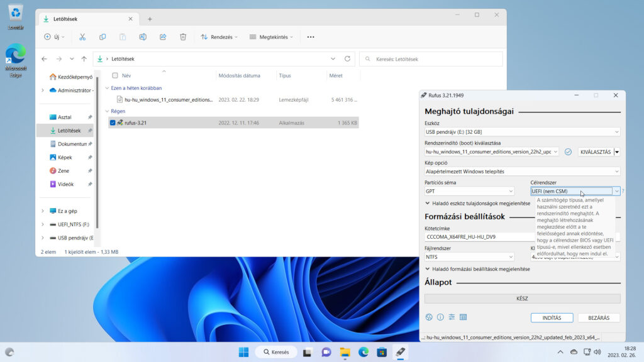Image resolution: width=644 pixels, height=362 pixels.
Task: Open taskbar Keresés search box
Action: coord(276,352)
